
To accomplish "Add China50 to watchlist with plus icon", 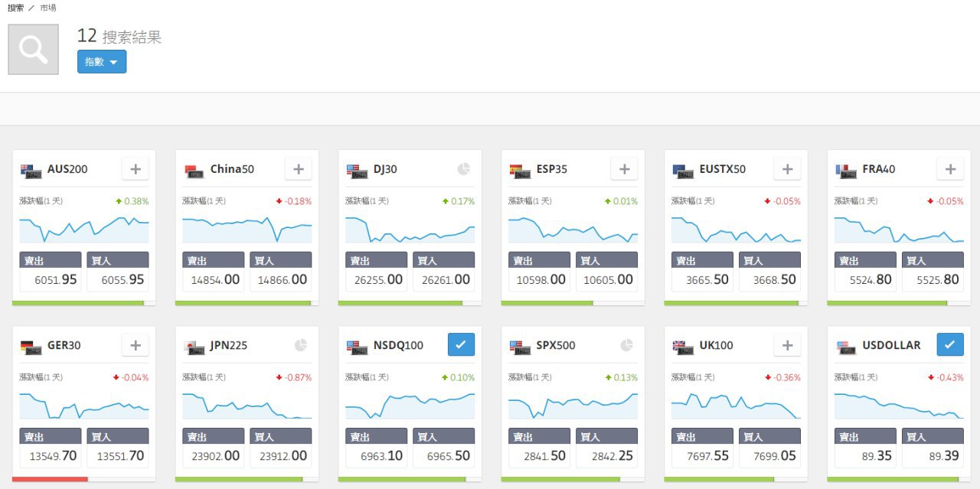I will click(299, 169).
